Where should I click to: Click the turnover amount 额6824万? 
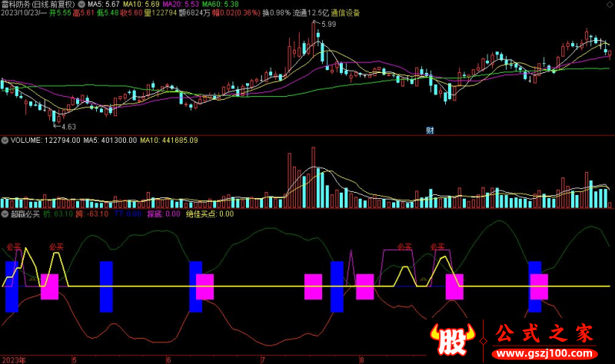194,13
